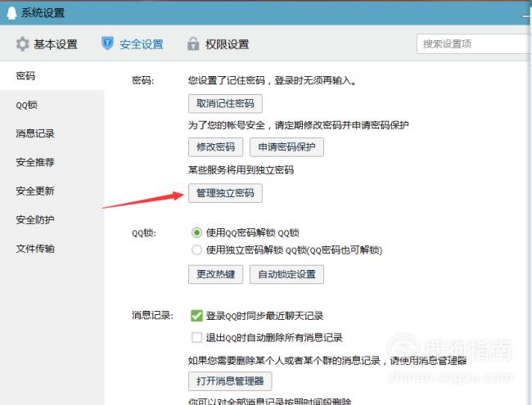Screen dimensions: 532x405
Task: Click the blue shield icon beside 安全设置
Action: (107, 43)
